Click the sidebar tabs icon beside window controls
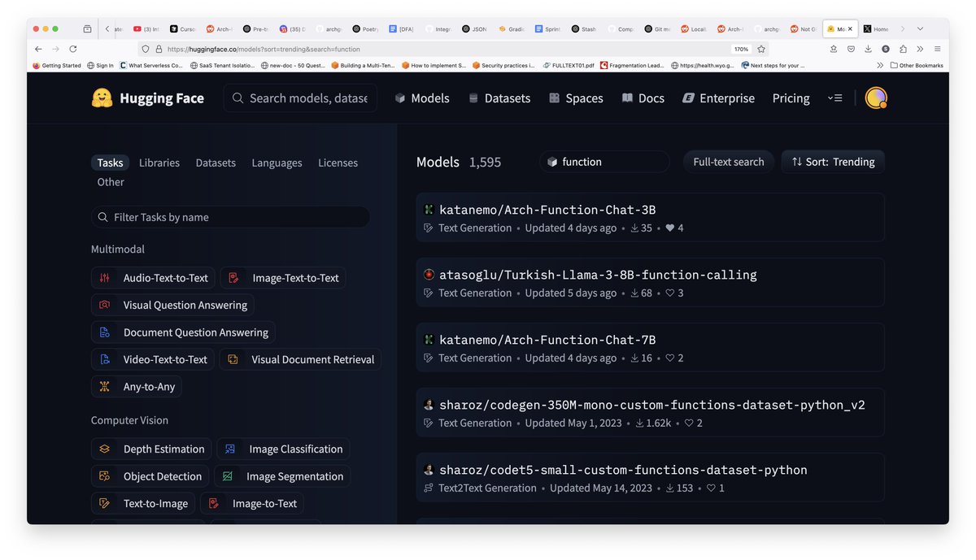976x560 pixels. coord(88,28)
